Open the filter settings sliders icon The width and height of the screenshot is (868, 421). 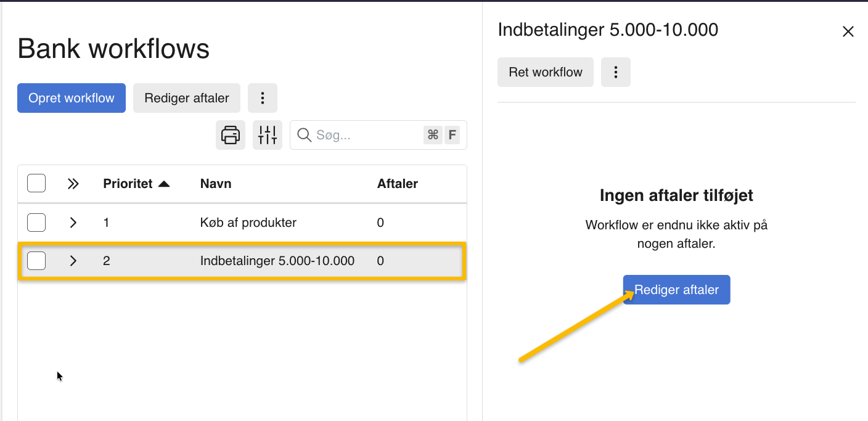click(x=268, y=135)
